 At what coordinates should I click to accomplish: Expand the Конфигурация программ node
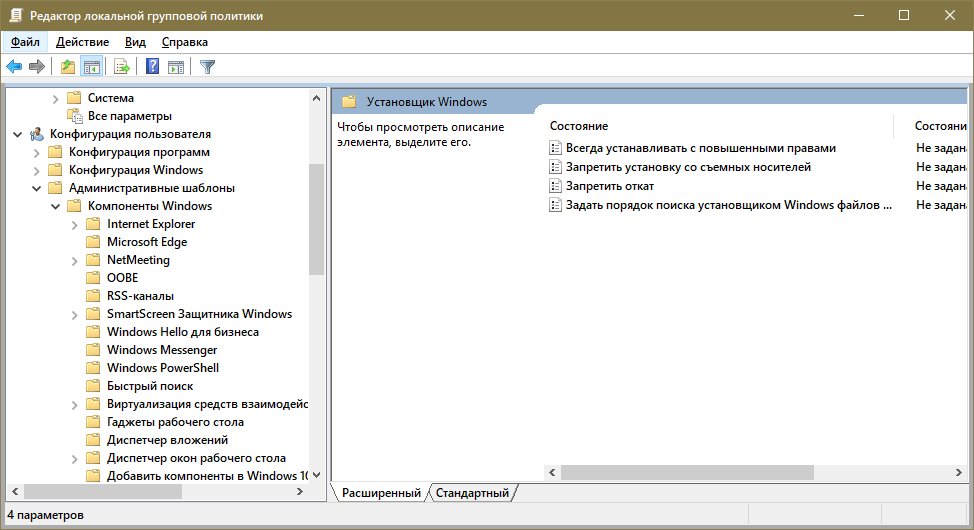(37, 152)
